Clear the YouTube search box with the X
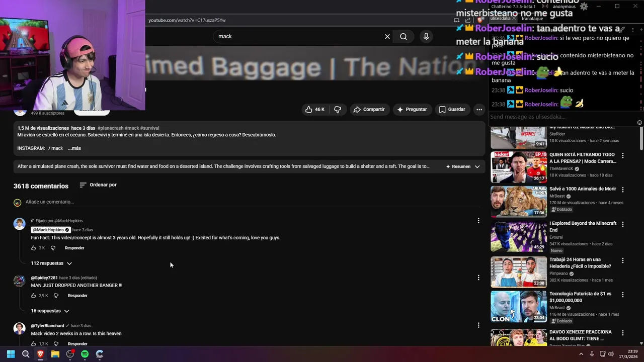The image size is (644, 362). click(x=387, y=37)
